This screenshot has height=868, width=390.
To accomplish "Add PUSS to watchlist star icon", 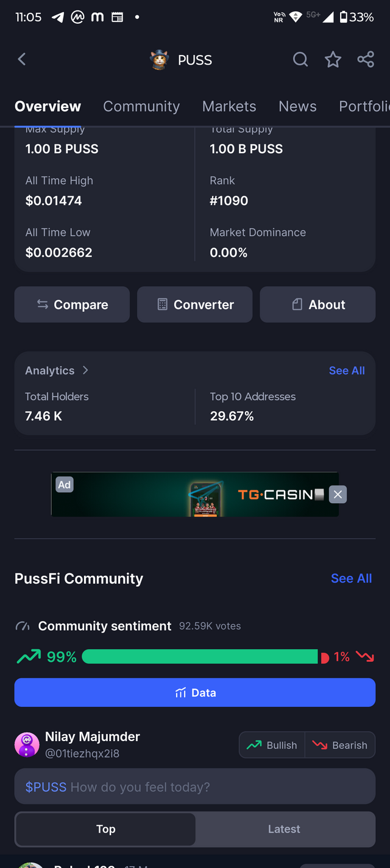I will [333, 59].
